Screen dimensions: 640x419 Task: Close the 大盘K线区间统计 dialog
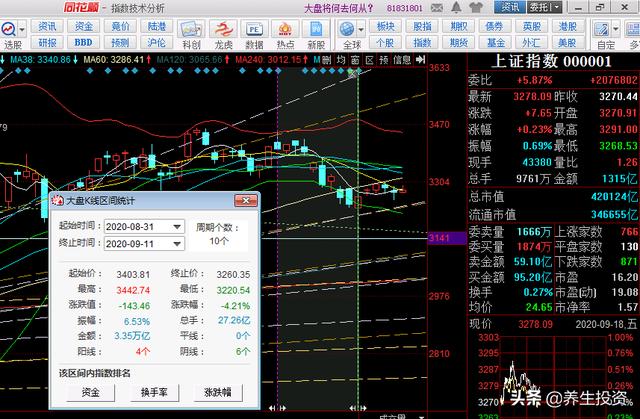click(x=246, y=200)
